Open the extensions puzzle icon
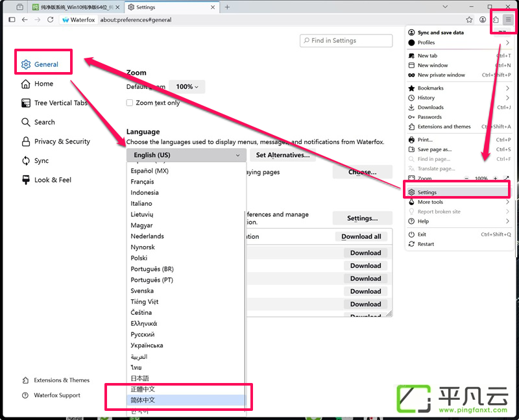519x420 pixels. (x=496, y=19)
